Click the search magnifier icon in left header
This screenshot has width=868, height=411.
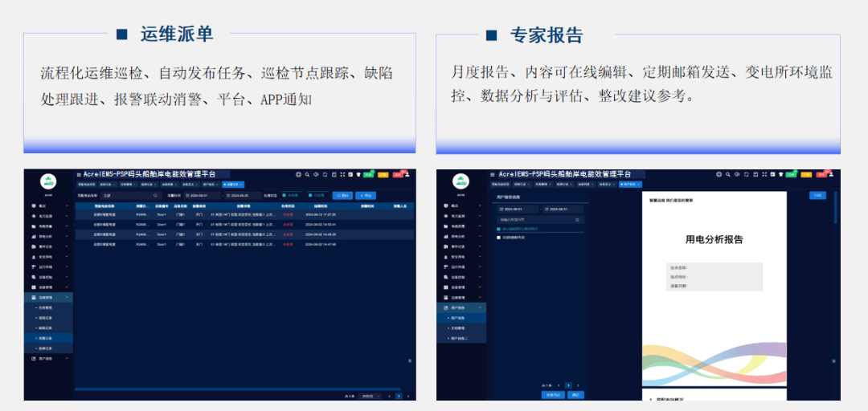[x=306, y=174]
